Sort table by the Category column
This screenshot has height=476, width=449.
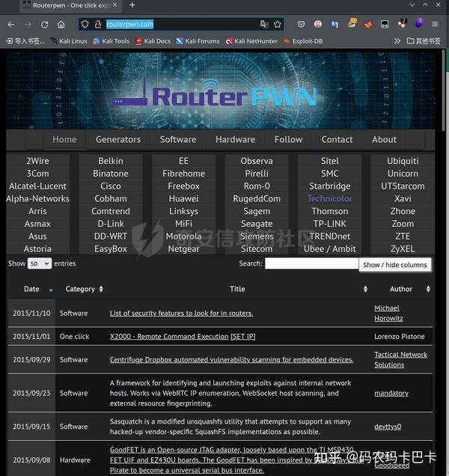[80, 289]
